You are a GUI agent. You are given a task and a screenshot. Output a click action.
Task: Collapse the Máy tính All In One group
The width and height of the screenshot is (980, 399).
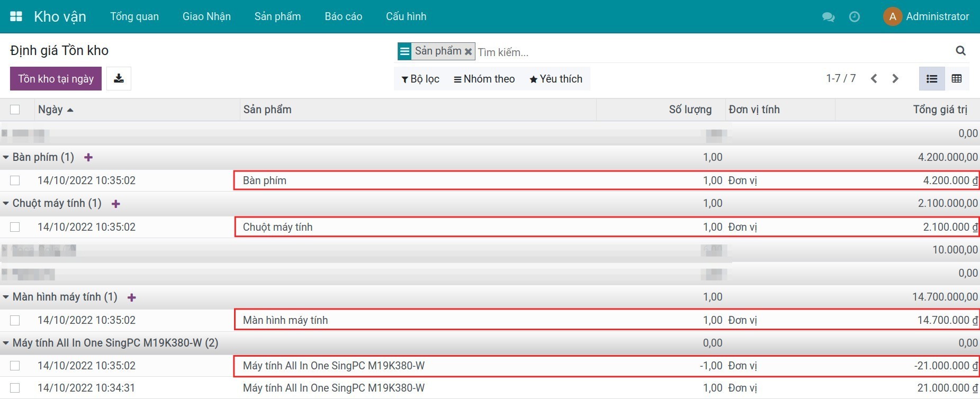(6, 343)
